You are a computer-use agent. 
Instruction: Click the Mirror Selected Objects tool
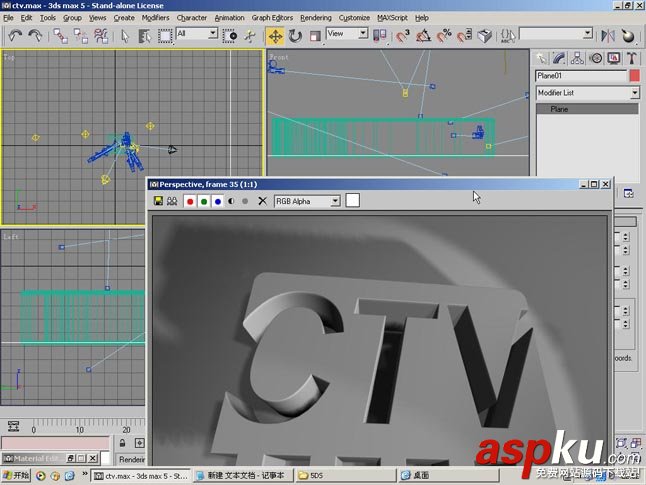click(608, 36)
